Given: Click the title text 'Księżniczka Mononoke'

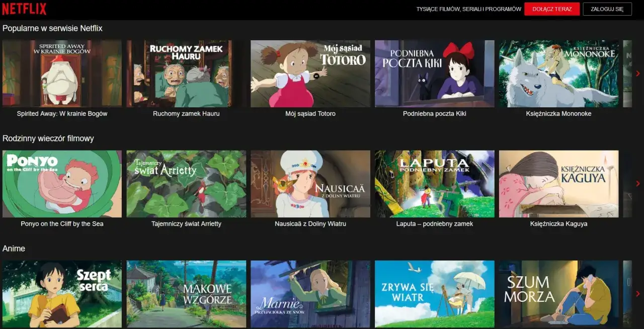Looking at the screenshot, I should [559, 114].
